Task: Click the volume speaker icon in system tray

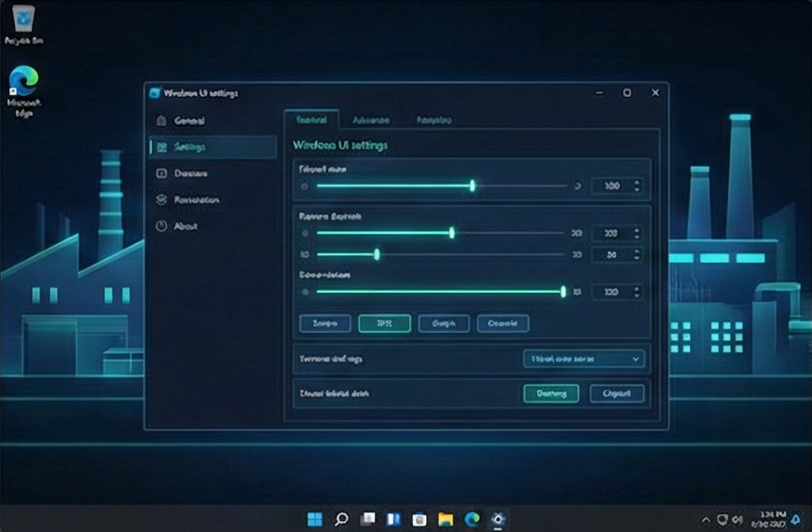Action: [x=737, y=519]
